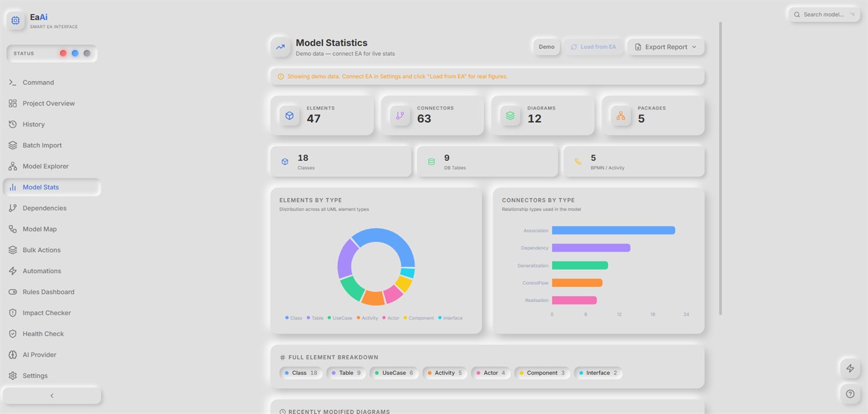Click the 18 Classes summary card
The image size is (868, 414).
coord(341,161)
